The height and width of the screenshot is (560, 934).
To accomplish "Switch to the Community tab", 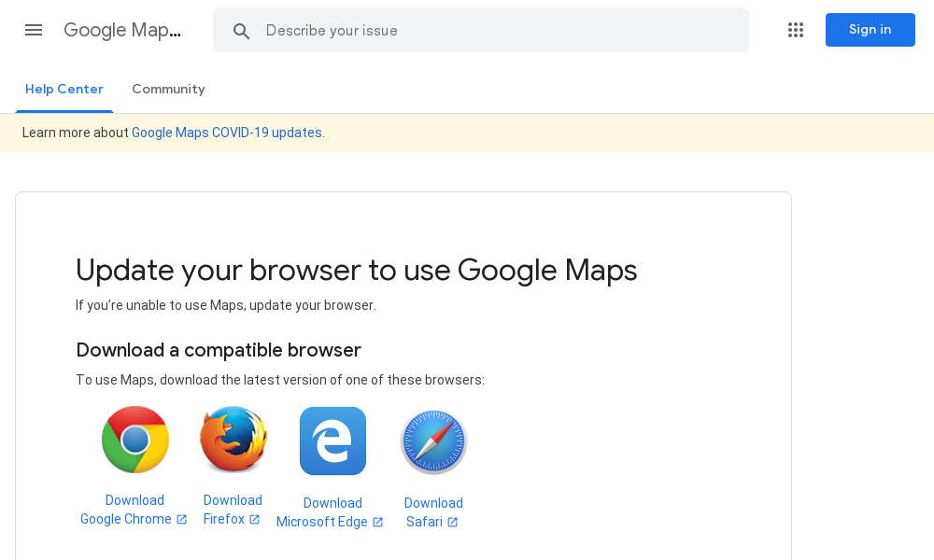I will point(168,89).
